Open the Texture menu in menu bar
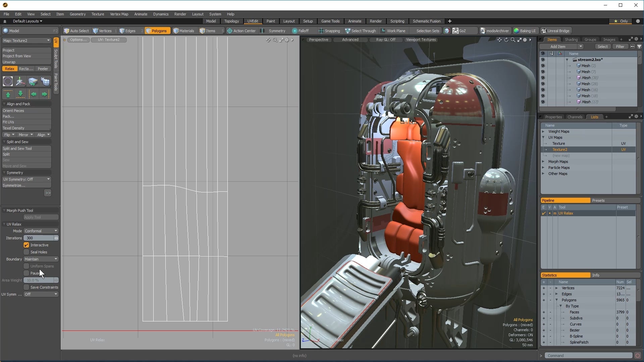Image resolution: width=644 pixels, height=362 pixels. click(x=98, y=14)
